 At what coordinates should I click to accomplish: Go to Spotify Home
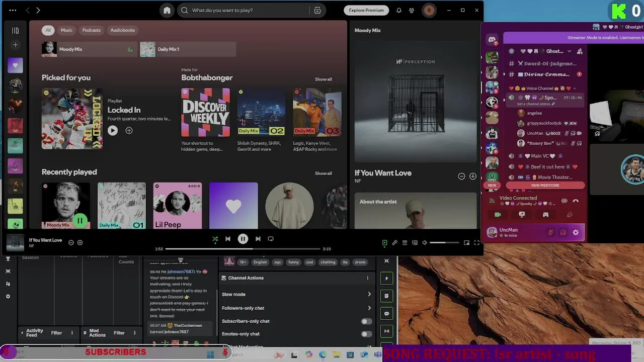click(167, 10)
